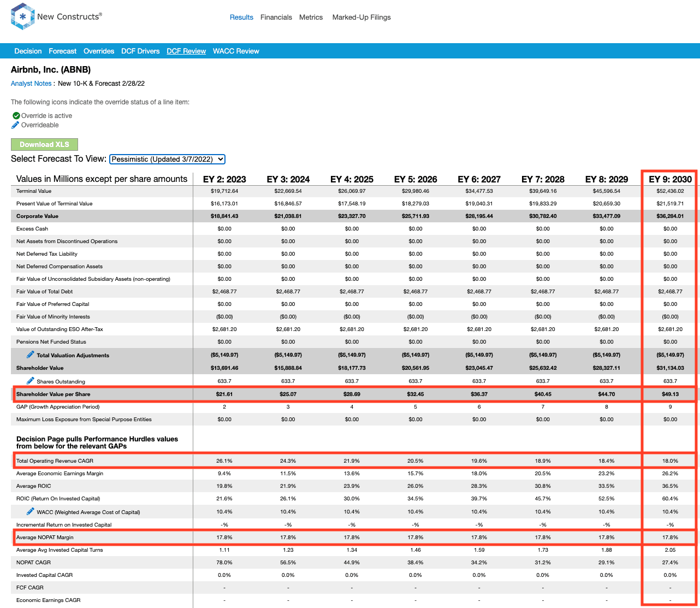Click the $49.13 per-share value for 2030
700x608 pixels.
click(670, 394)
